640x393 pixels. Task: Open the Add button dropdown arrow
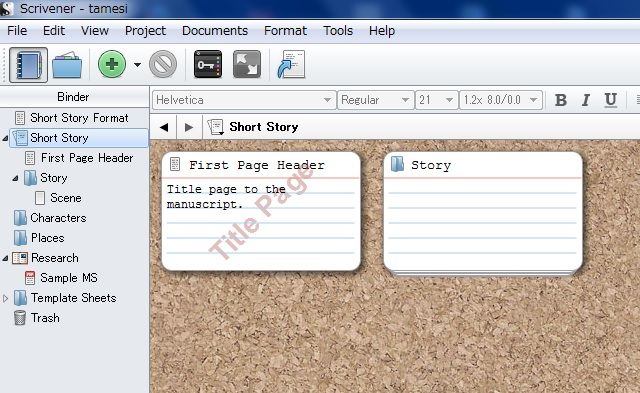coord(138,64)
